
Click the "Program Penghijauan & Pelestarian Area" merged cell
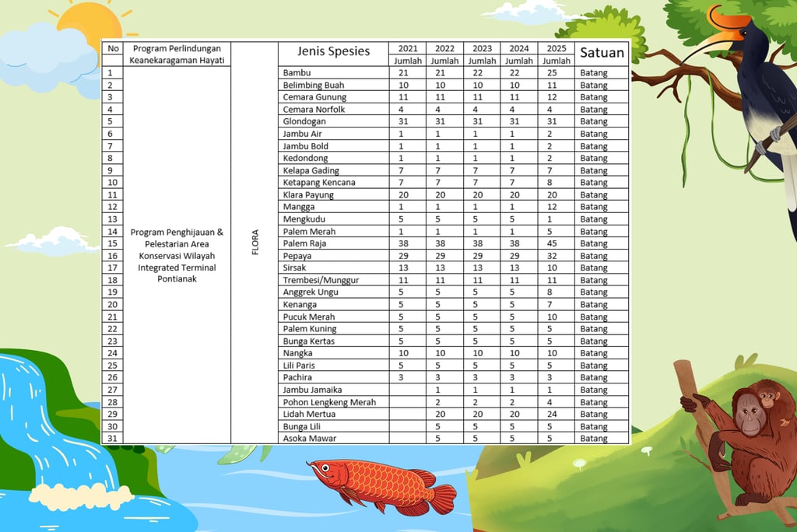coord(177,255)
